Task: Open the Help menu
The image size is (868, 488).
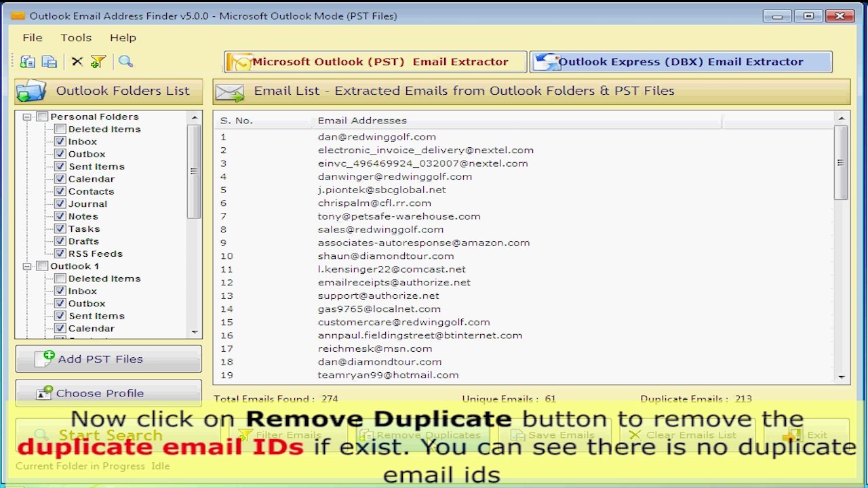Action: [123, 38]
